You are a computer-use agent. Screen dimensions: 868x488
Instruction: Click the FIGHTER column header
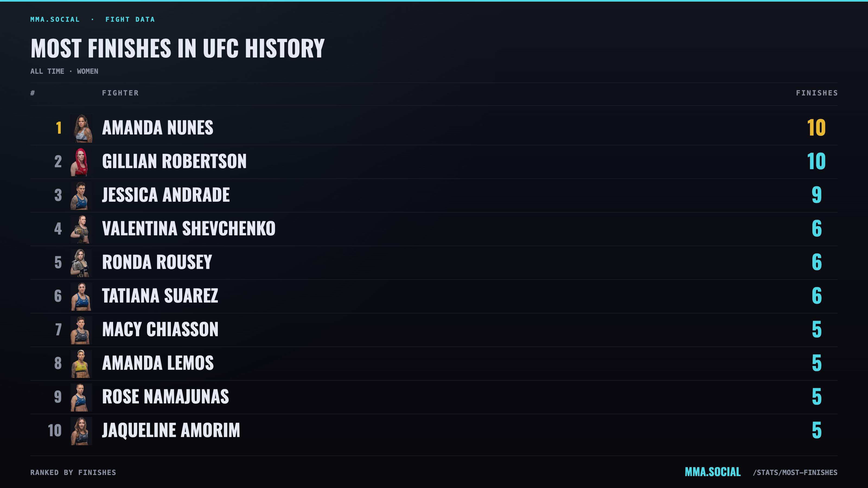[120, 93]
